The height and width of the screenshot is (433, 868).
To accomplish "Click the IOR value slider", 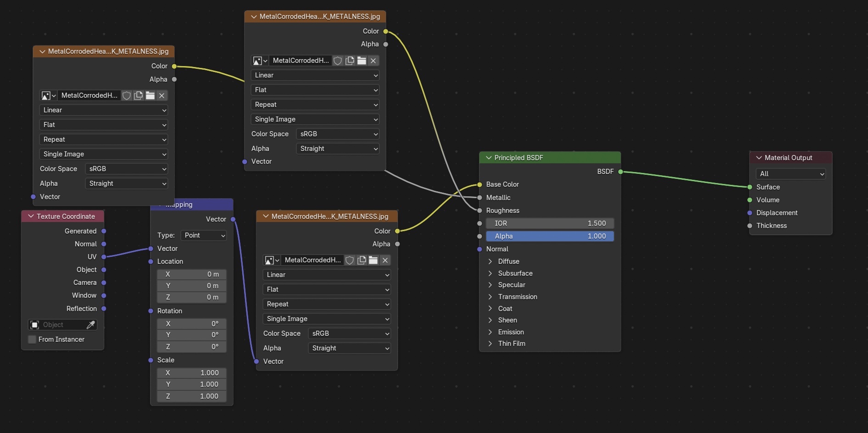I will (550, 223).
